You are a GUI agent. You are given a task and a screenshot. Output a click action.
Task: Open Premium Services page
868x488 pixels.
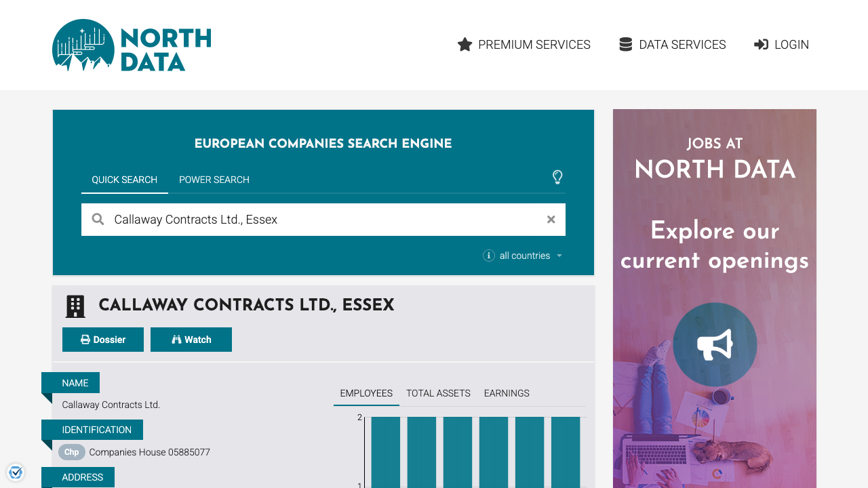524,45
